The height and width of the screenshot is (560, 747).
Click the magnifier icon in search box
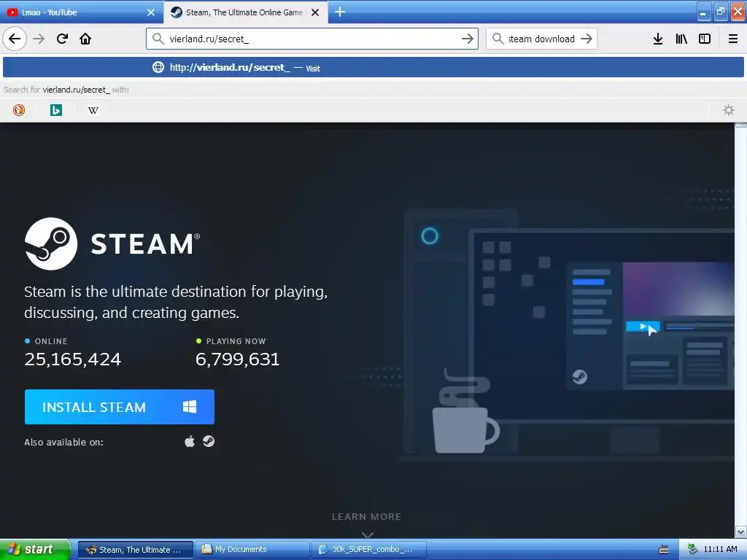click(x=498, y=39)
